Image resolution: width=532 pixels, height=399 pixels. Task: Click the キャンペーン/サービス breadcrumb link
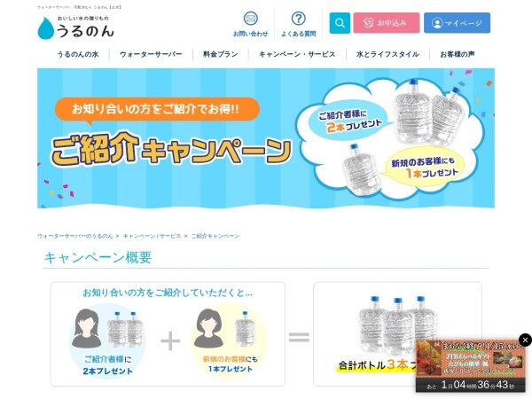click(152, 236)
